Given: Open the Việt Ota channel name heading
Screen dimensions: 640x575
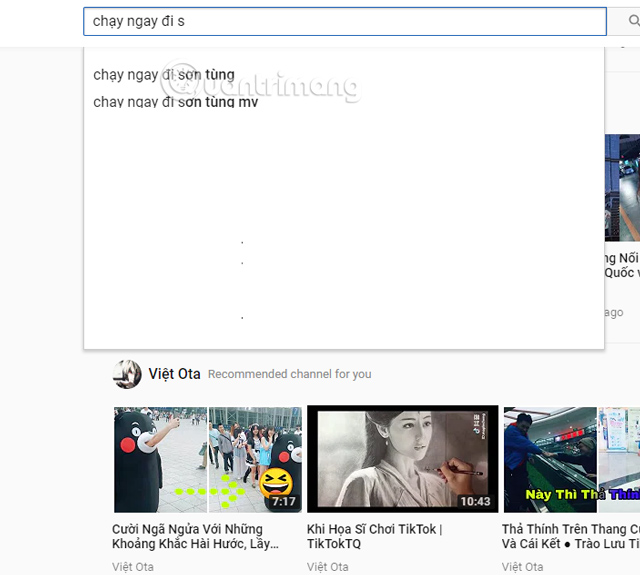Looking at the screenshot, I should 174,374.
